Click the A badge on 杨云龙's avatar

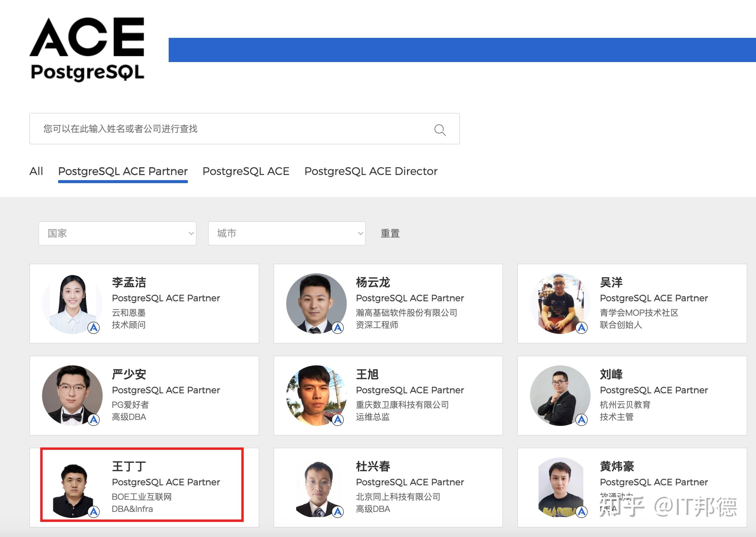tap(338, 329)
